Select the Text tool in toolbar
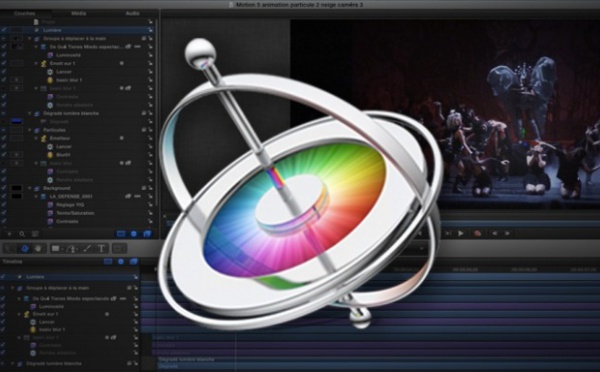 point(101,249)
